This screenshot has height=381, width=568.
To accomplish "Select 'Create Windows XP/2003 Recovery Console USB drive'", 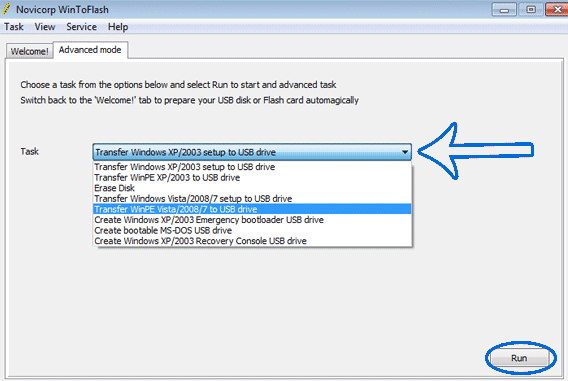I will point(252,241).
